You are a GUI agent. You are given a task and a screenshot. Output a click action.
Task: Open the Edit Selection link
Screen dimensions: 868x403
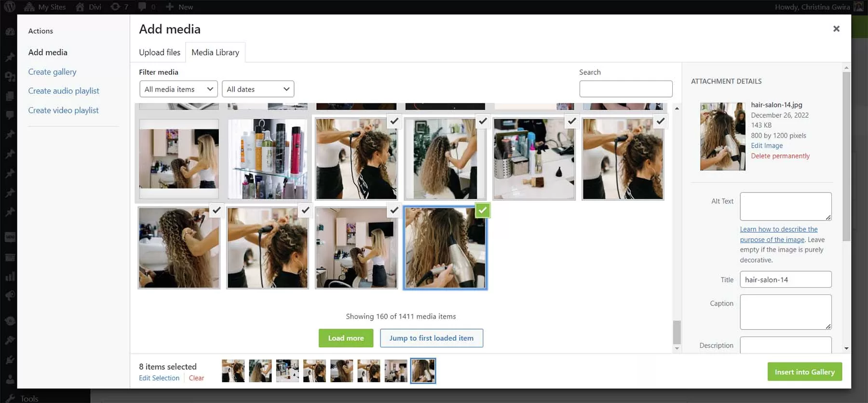pos(159,378)
